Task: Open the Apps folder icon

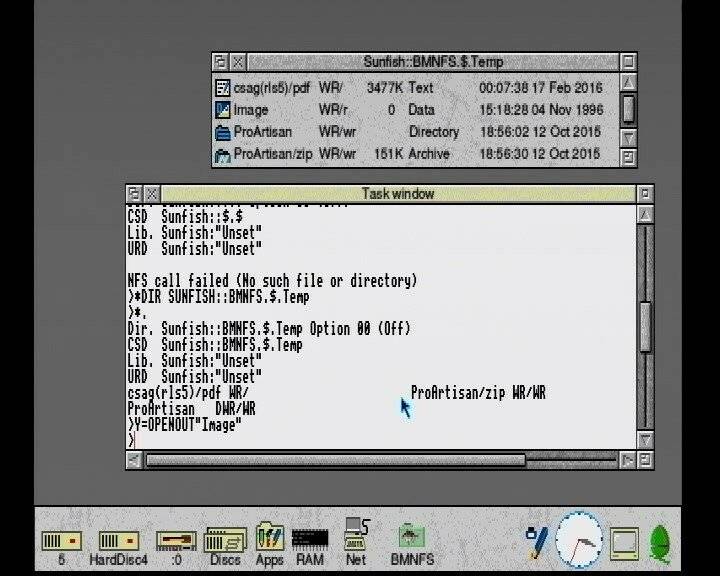Action: [x=269, y=538]
